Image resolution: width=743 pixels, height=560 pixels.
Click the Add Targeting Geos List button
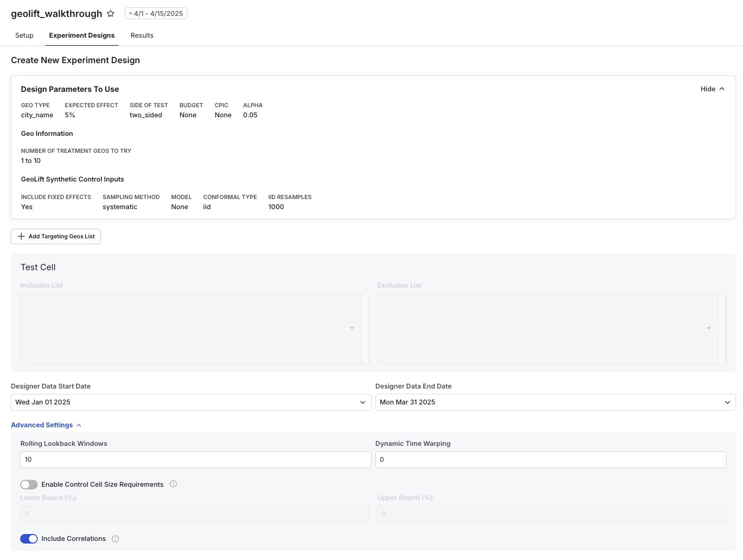coord(55,236)
